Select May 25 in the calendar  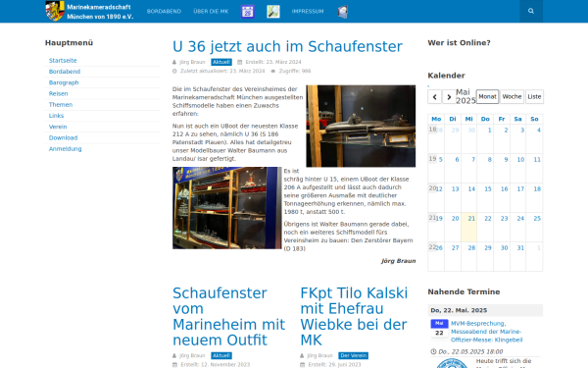click(x=537, y=219)
